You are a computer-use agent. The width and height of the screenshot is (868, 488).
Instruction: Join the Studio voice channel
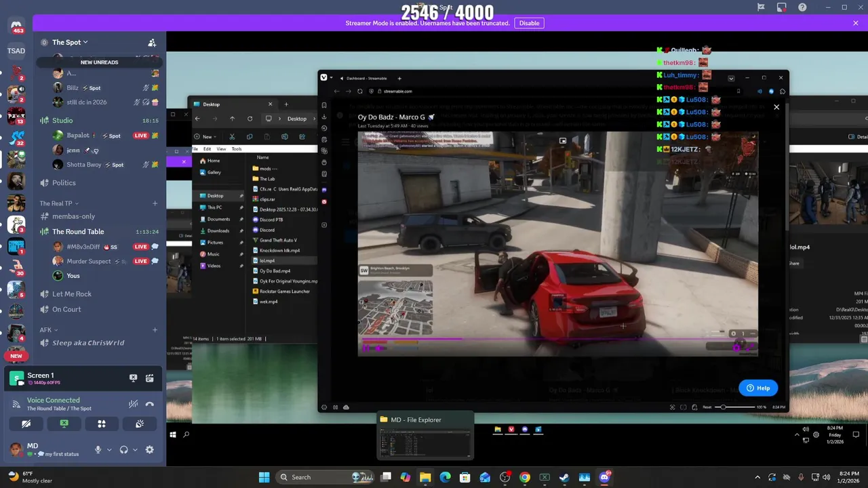click(x=99, y=121)
